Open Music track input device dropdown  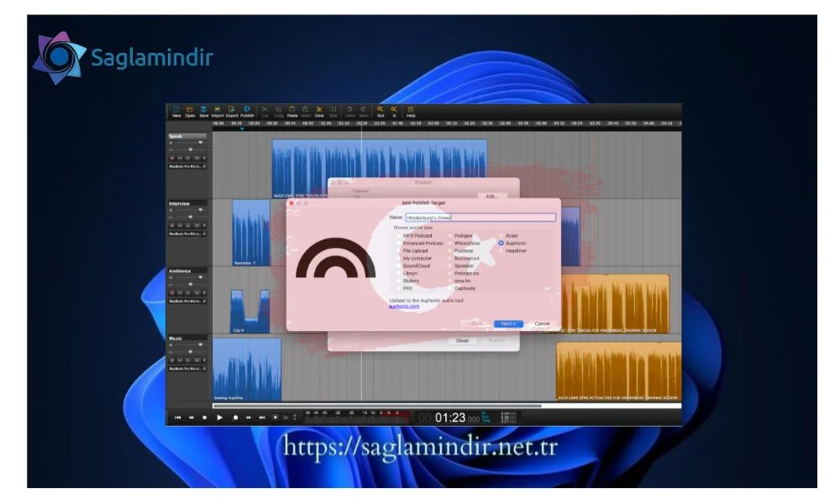(x=187, y=369)
